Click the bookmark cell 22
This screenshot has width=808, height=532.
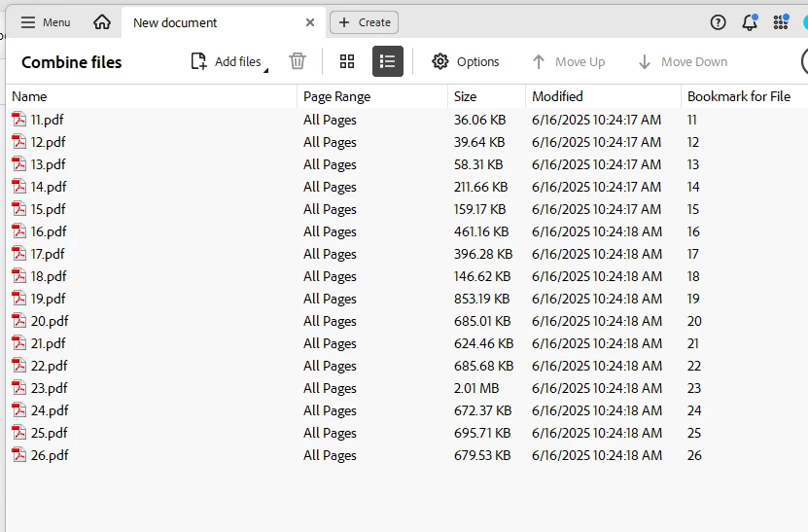693,366
